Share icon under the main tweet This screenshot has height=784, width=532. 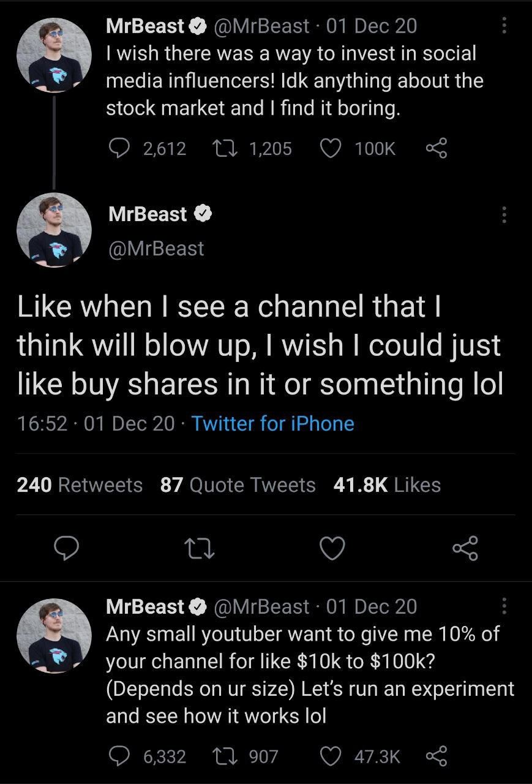click(x=466, y=548)
